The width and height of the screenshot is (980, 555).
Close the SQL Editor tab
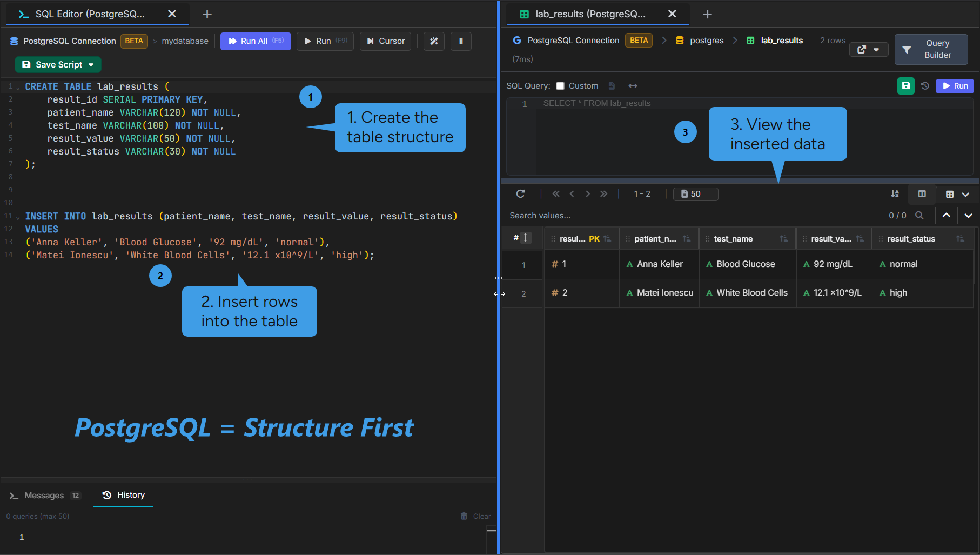(172, 14)
